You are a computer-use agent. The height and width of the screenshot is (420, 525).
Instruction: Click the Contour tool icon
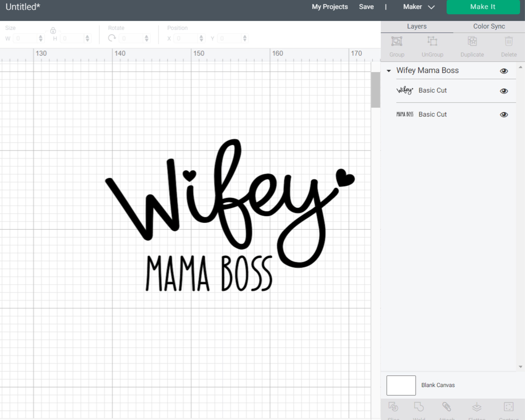coord(508,407)
